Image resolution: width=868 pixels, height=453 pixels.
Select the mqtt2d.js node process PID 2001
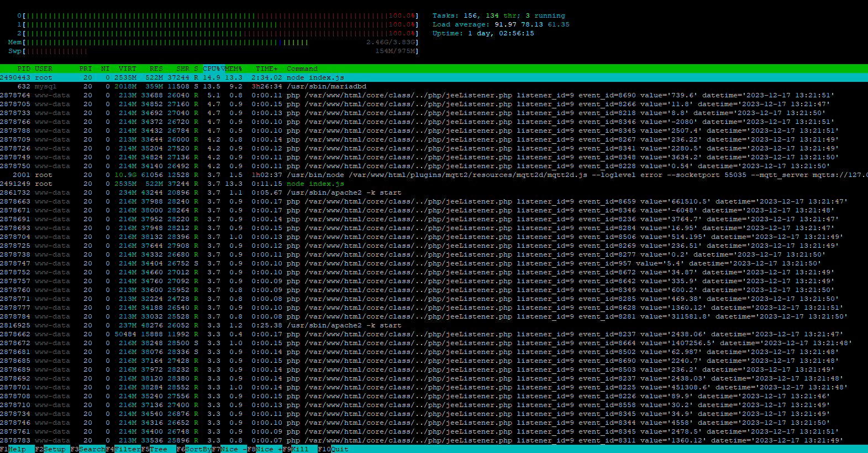point(434,175)
